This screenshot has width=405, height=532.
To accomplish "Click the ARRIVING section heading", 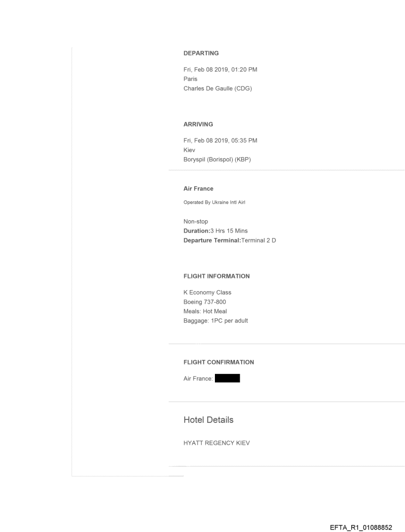I will pos(199,124).
